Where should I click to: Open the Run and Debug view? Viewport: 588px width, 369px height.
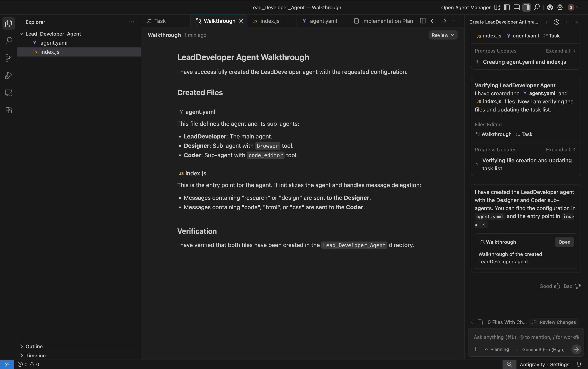tap(9, 75)
